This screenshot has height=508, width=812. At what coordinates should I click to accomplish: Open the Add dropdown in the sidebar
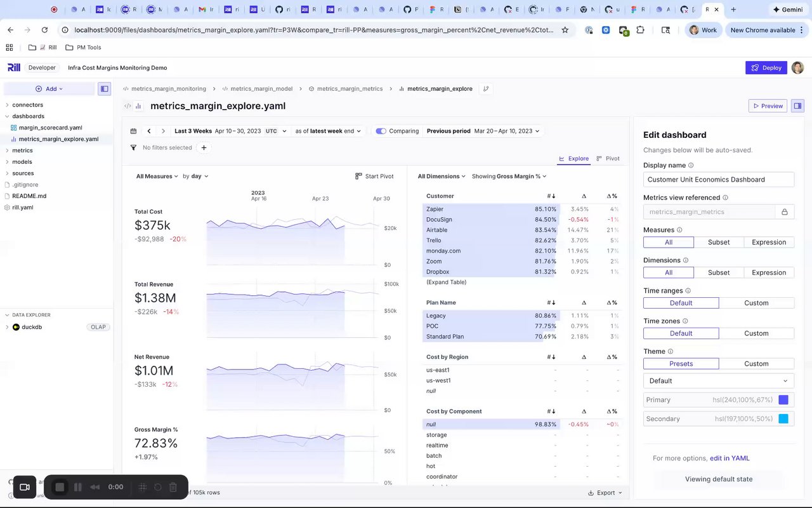[x=49, y=89]
